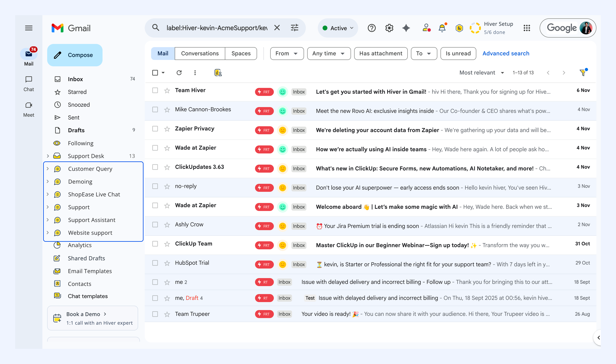Select the Ashly Crow email checkbox
616x364 pixels.
(155, 224)
